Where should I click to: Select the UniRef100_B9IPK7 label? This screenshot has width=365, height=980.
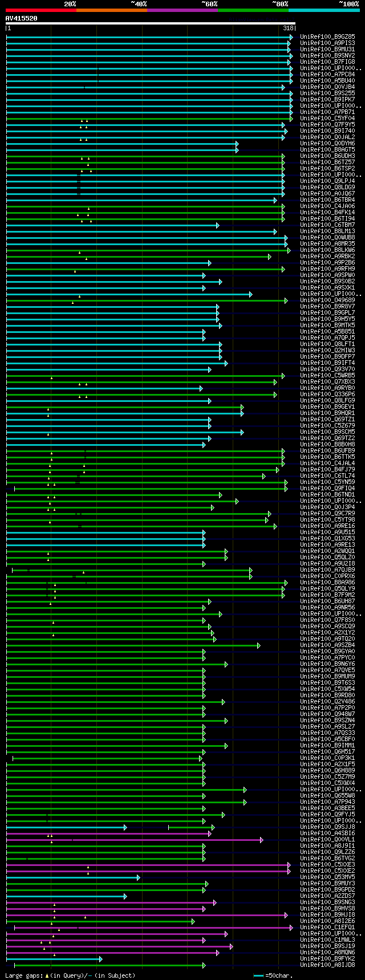pos(327,99)
